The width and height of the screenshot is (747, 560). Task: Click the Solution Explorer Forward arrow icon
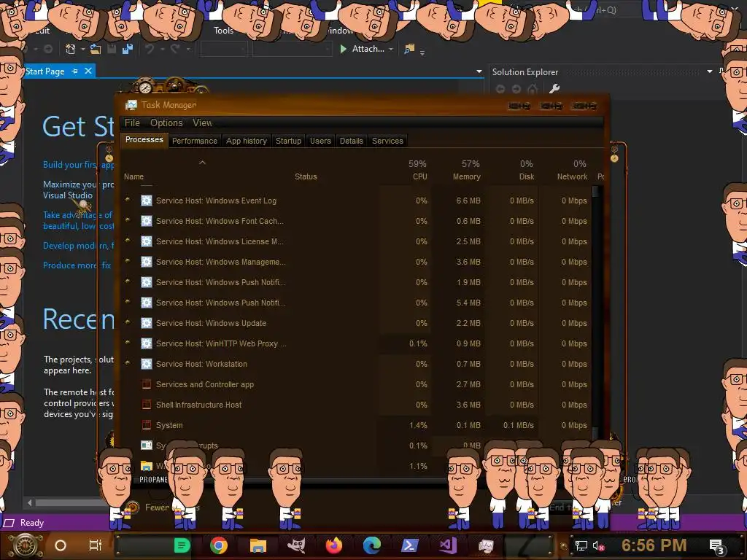pos(516,88)
